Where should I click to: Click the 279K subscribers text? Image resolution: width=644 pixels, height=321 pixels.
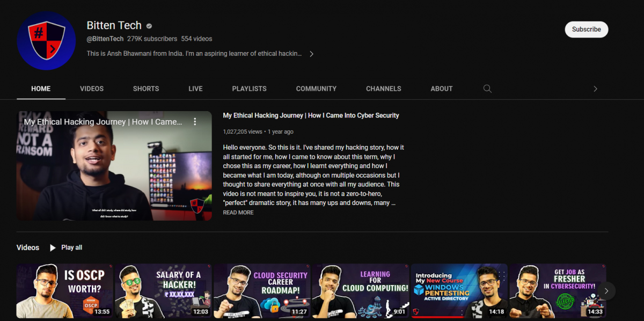pos(152,39)
